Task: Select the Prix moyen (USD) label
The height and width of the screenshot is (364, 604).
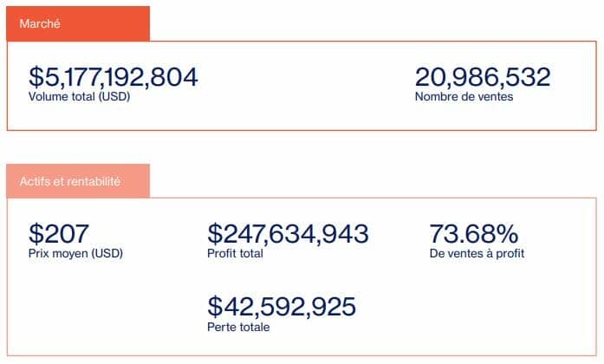Action: tap(75, 254)
